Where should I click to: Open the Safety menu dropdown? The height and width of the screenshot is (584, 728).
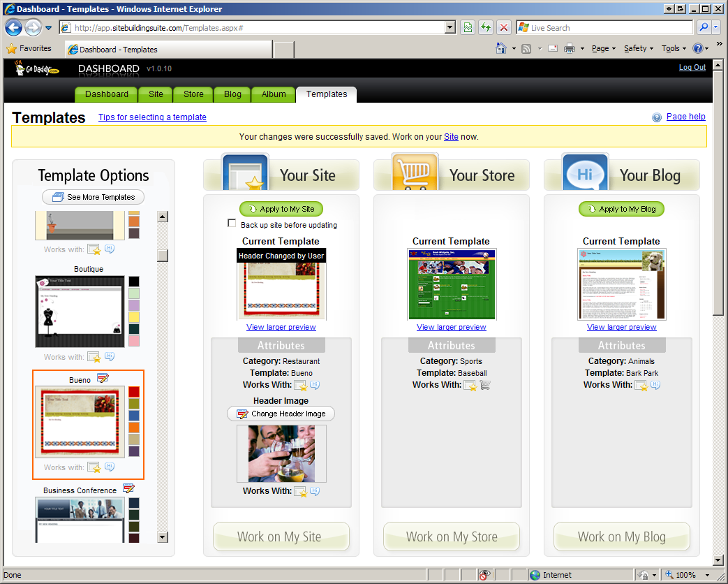tap(639, 48)
